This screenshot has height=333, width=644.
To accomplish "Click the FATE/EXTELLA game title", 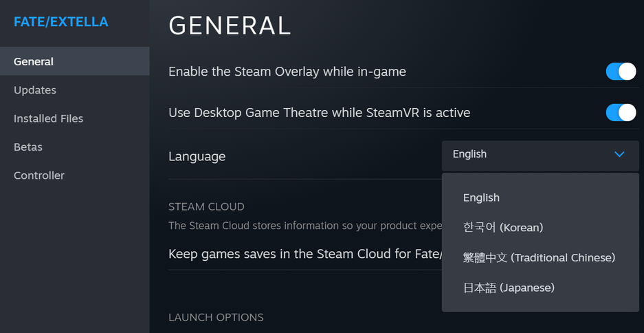I will coord(61,22).
